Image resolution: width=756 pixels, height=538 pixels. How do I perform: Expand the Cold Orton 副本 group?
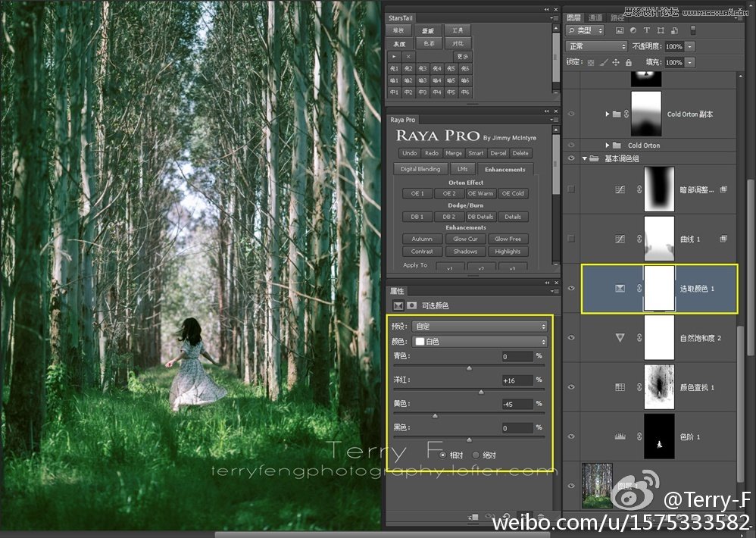608,114
